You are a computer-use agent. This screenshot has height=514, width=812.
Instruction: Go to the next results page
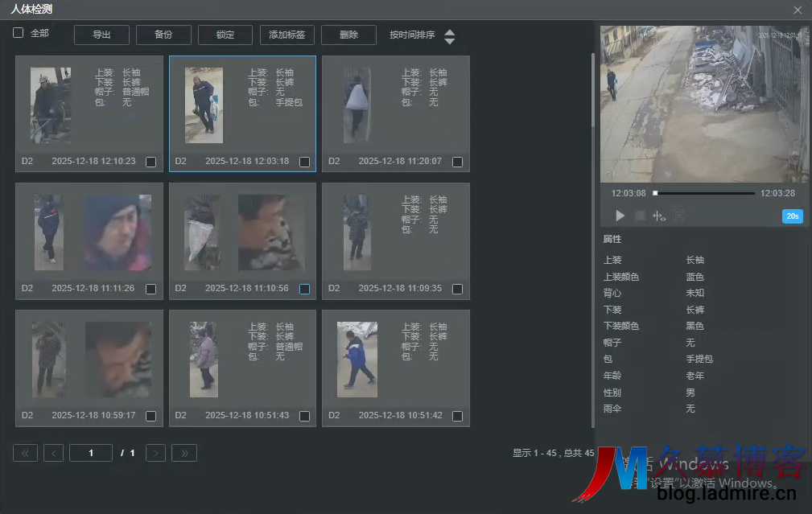click(156, 453)
